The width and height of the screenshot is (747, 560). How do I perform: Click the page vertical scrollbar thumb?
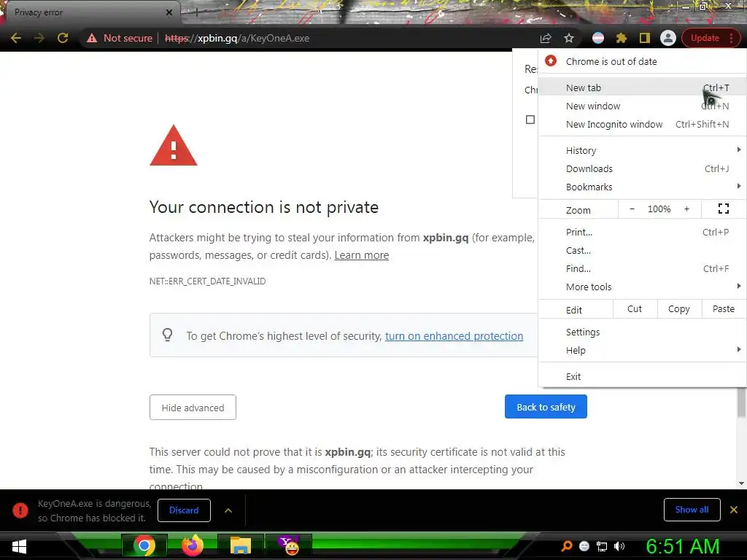741,402
